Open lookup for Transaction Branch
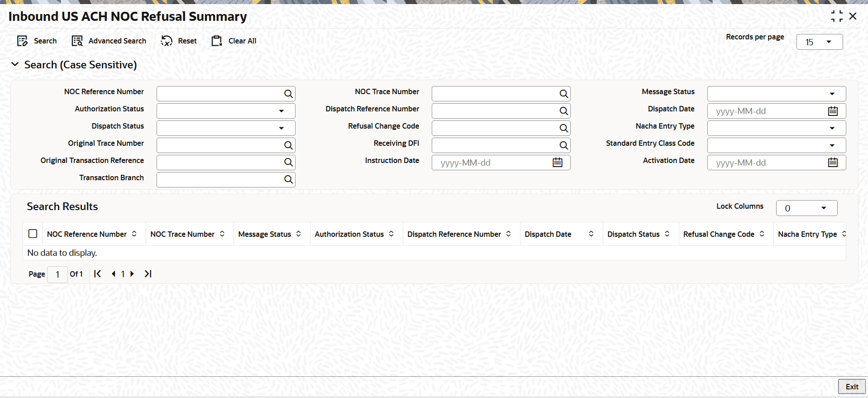Screen dimensions: 868x398 [x=288, y=180]
